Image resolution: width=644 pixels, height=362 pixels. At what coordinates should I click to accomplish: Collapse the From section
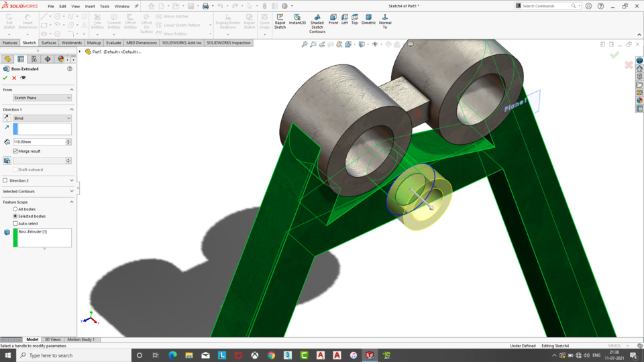point(72,89)
